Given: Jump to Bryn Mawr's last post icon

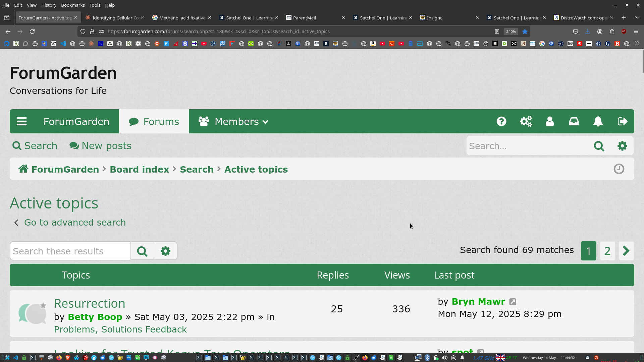Looking at the screenshot, I should [513, 302].
